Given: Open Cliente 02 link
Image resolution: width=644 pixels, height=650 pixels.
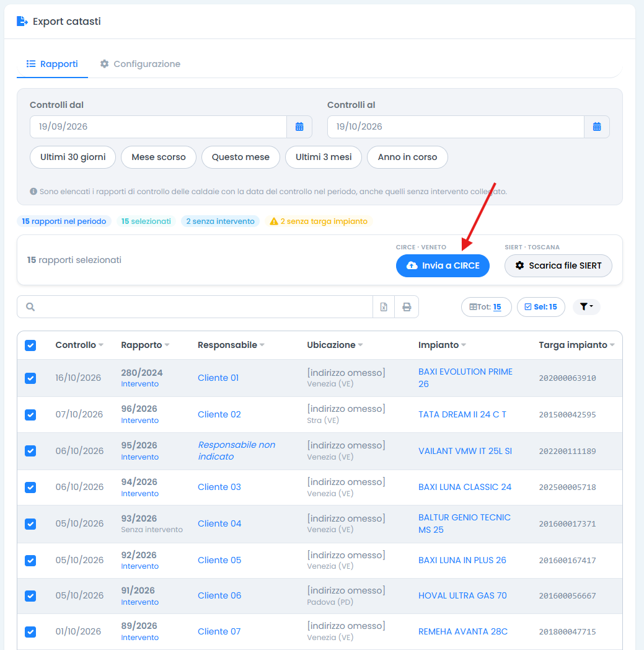Looking at the screenshot, I should coord(219,414).
